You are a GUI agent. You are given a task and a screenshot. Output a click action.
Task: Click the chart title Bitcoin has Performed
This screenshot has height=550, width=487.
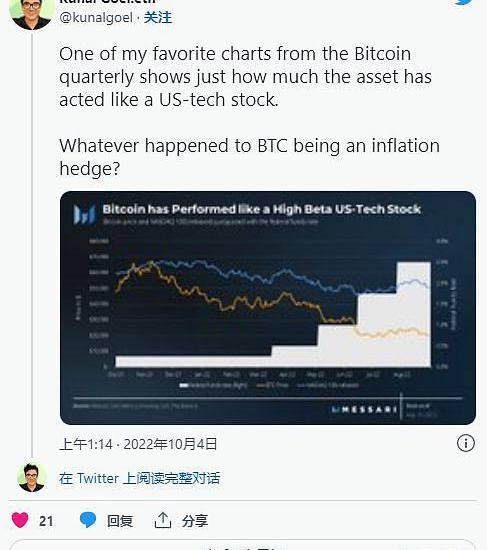261,209
